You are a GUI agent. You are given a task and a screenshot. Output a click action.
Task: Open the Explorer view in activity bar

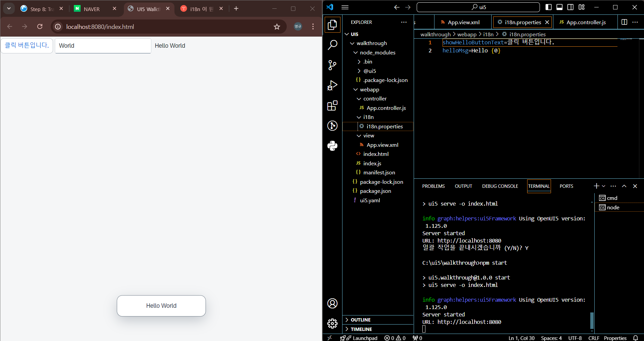(x=332, y=25)
